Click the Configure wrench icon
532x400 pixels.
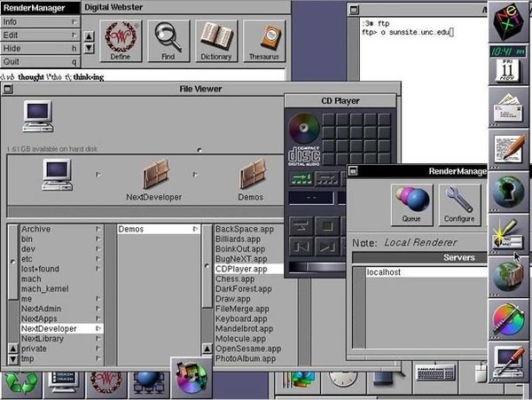pyautogui.click(x=459, y=205)
